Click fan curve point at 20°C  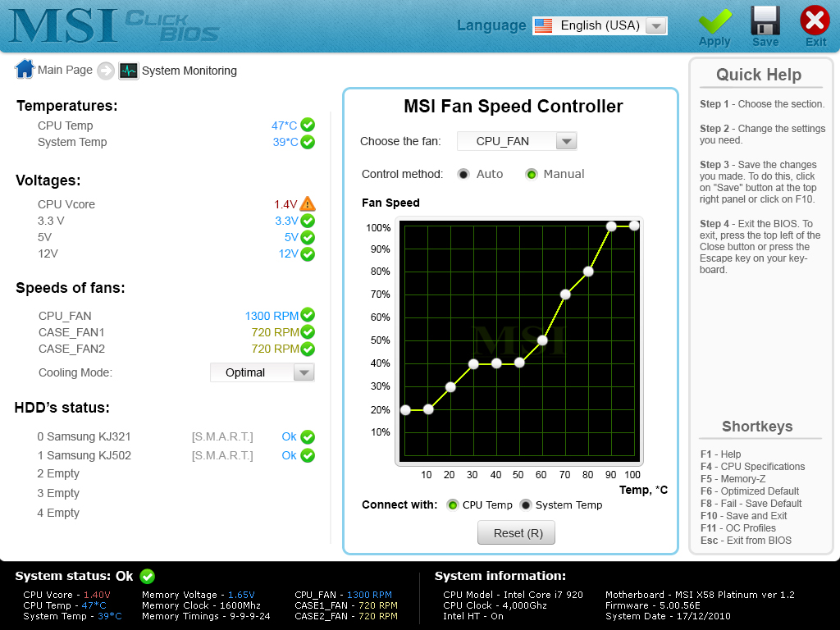pyautogui.click(x=450, y=387)
